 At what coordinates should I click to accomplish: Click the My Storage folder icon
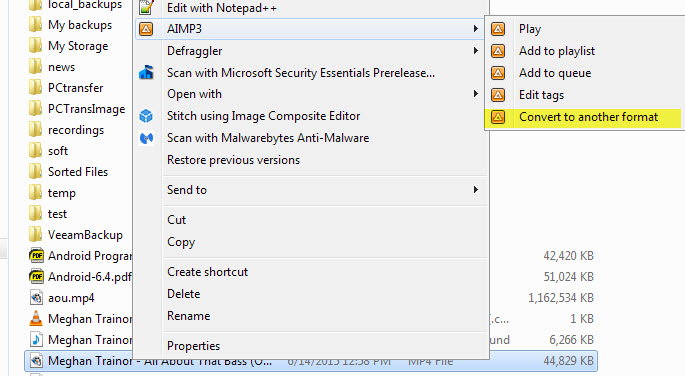[x=35, y=46]
